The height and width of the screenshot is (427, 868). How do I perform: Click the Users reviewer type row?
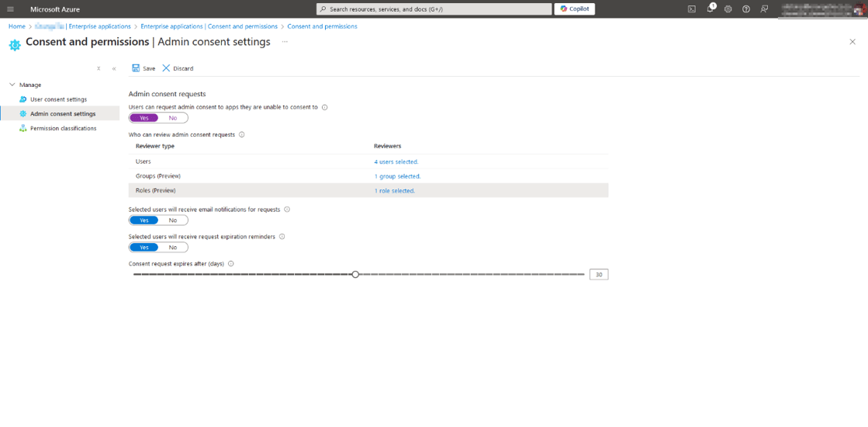(368, 161)
